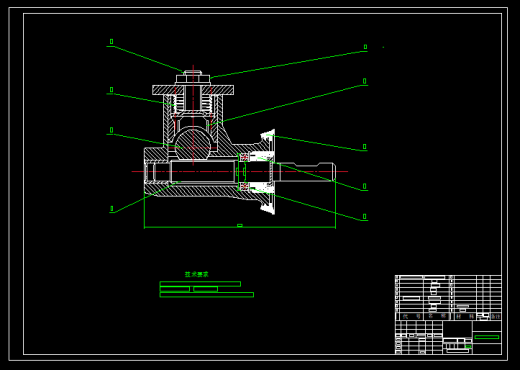Select the first line under the 技术要求 heading

point(200,284)
